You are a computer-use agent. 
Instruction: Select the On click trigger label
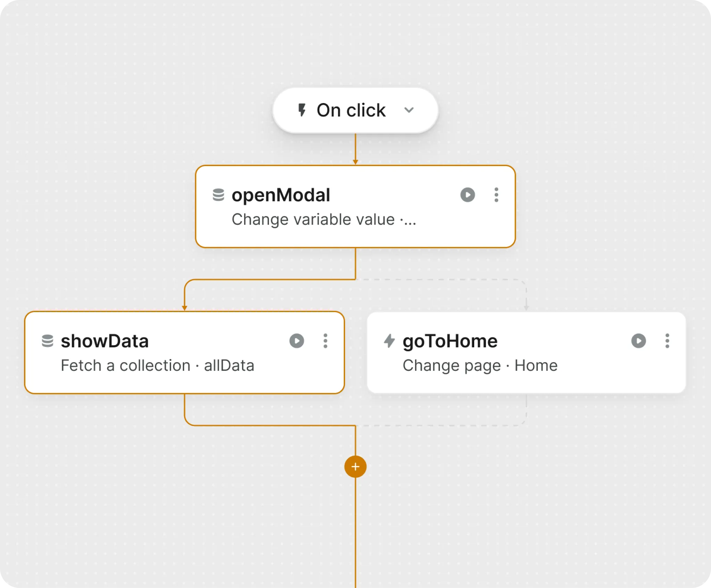[x=351, y=110]
